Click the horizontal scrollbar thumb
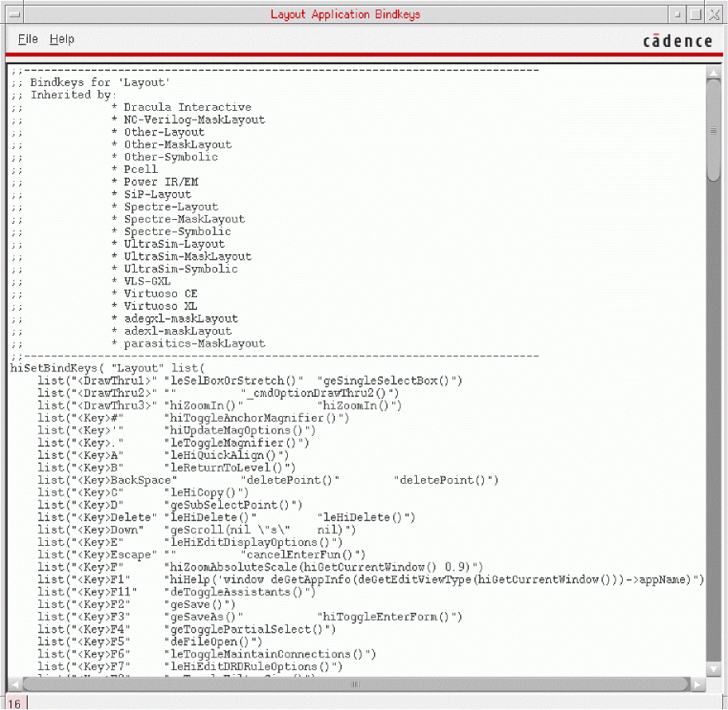The width and height of the screenshot is (728, 710). (x=356, y=685)
